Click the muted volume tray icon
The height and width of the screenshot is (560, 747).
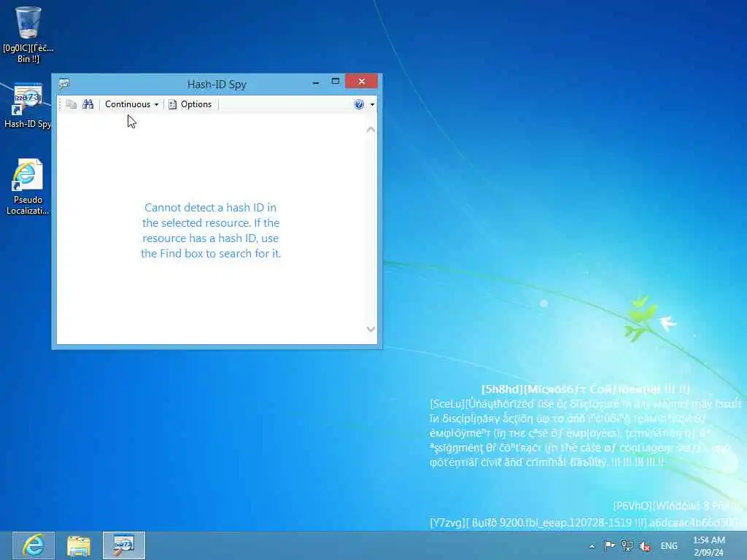[645, 546]
